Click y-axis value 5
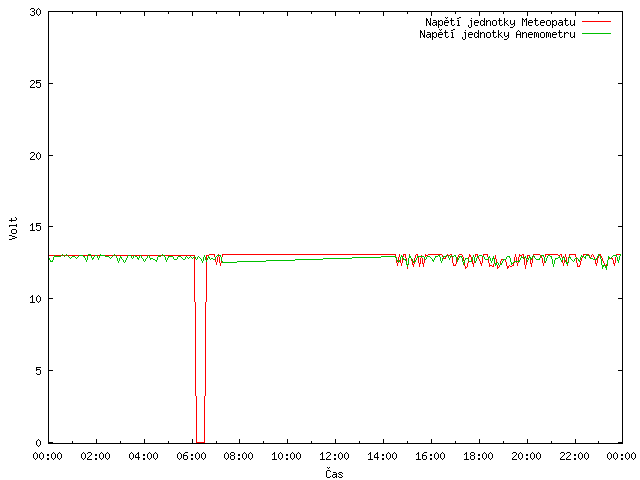This screenshot has height=480, width=640. point(38,371)
